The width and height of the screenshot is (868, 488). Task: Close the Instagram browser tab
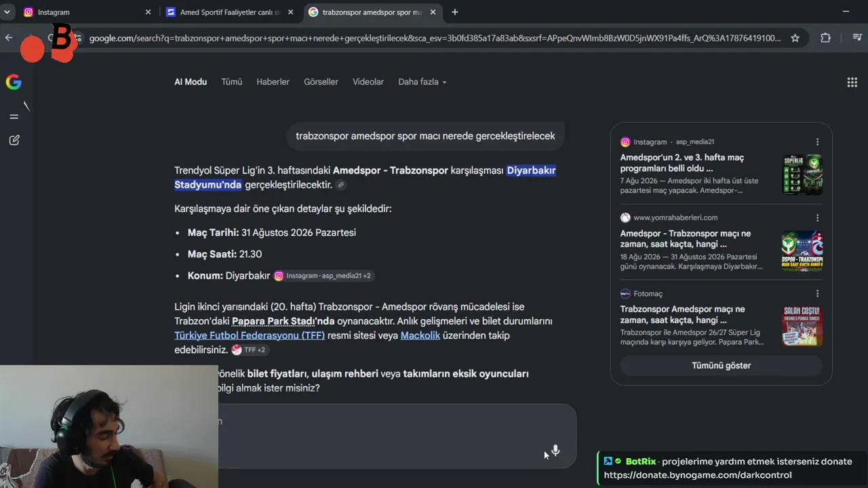[149, 12]
